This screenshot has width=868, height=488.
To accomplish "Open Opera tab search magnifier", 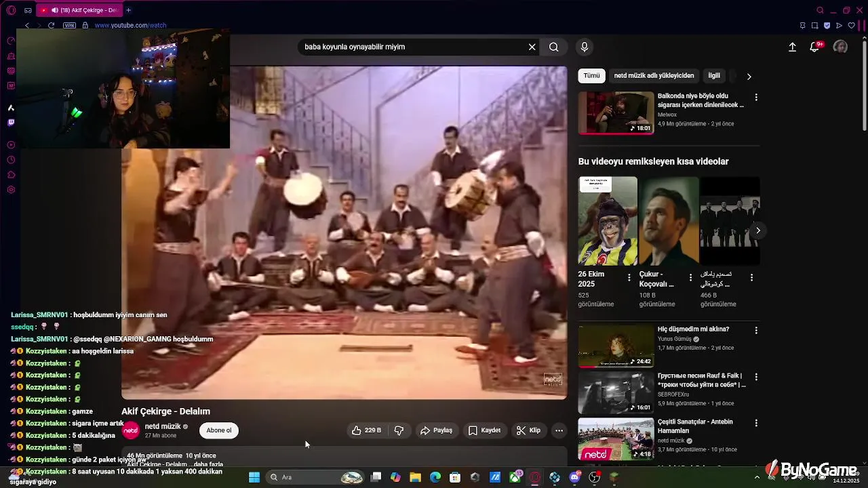I will (820, 10).
